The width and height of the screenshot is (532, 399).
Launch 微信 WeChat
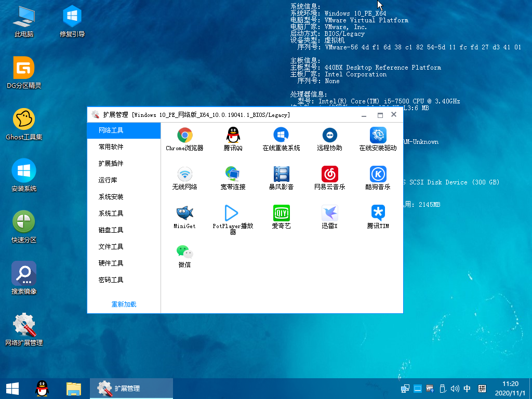184,256
